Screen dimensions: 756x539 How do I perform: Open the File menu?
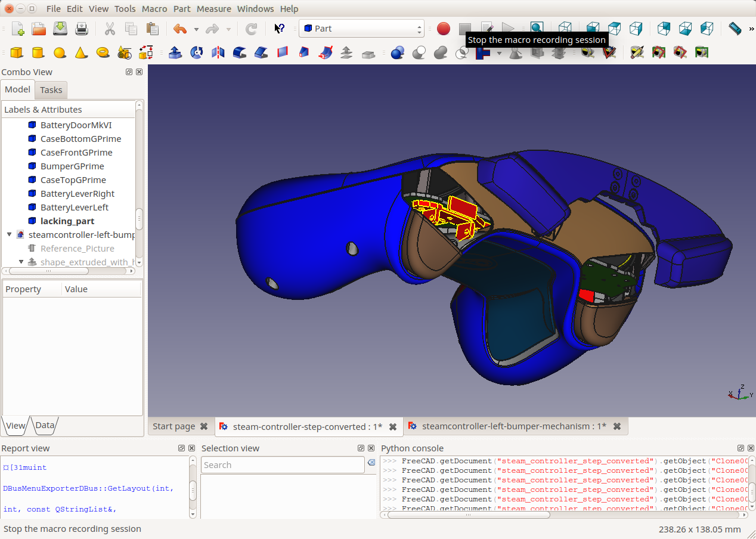click(53, 9)
